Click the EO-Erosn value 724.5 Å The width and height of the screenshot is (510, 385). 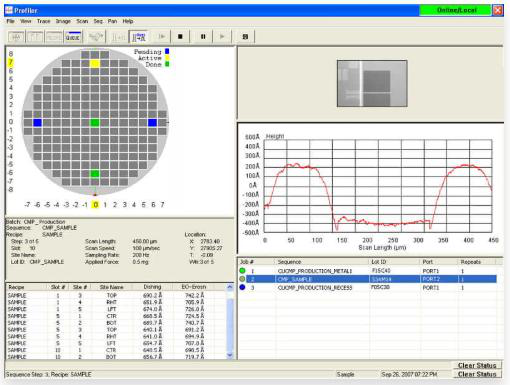(x=194, y=316)
